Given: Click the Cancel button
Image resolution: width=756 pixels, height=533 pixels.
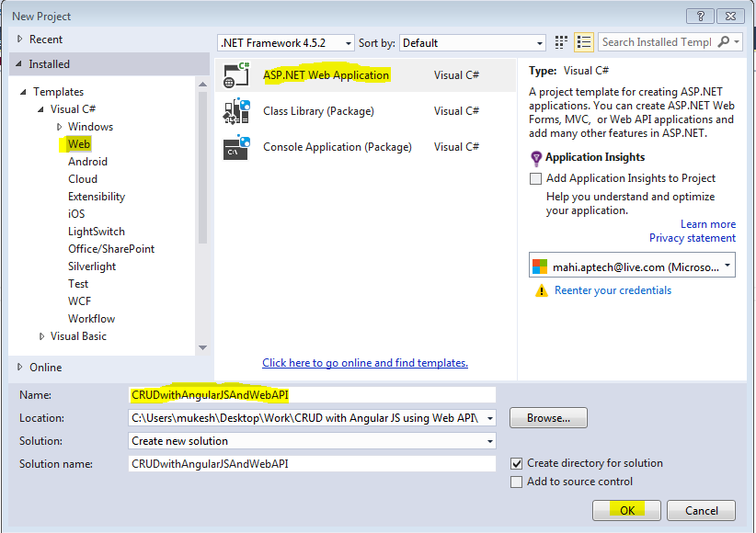Looking at the screenshot, I should coord(701,510).
